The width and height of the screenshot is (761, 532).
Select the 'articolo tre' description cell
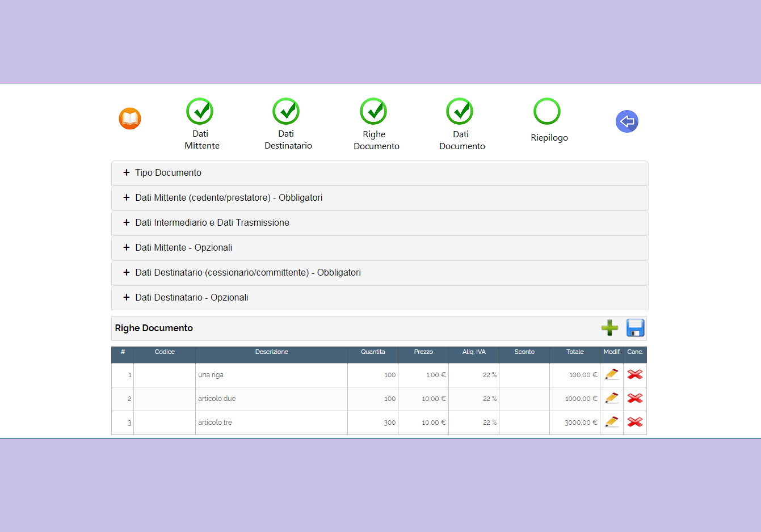click(272, 423)
